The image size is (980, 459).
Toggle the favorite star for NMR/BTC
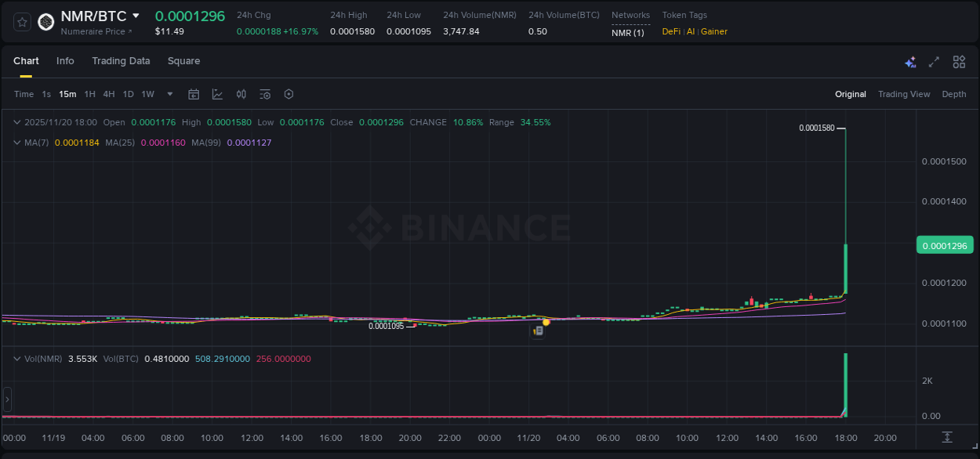(21, 22)
